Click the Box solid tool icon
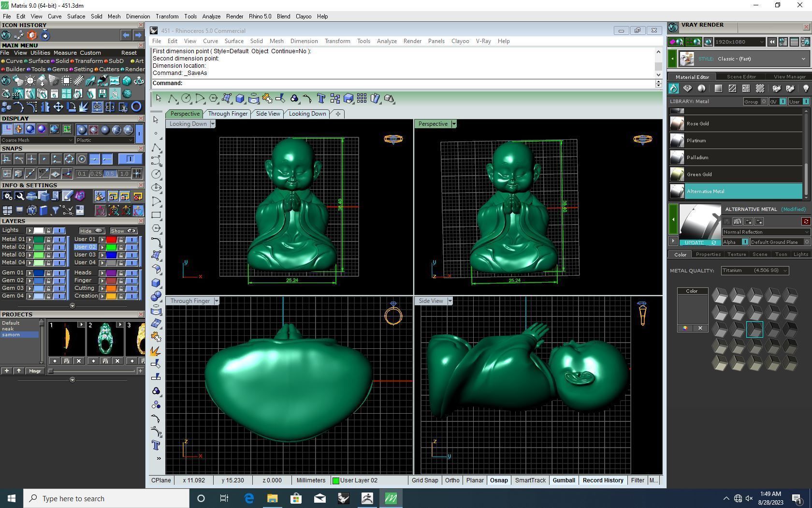This screenshot has height=508, width=812. tap(240, 99)
